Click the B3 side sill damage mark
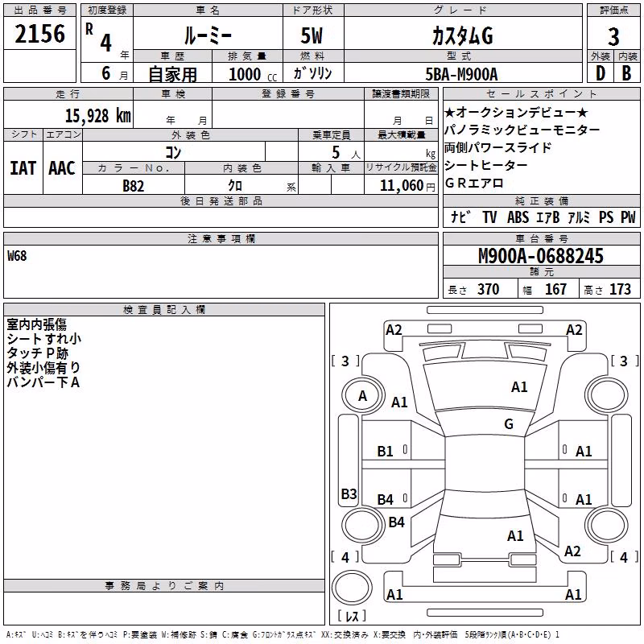 [x=349, y=493]
